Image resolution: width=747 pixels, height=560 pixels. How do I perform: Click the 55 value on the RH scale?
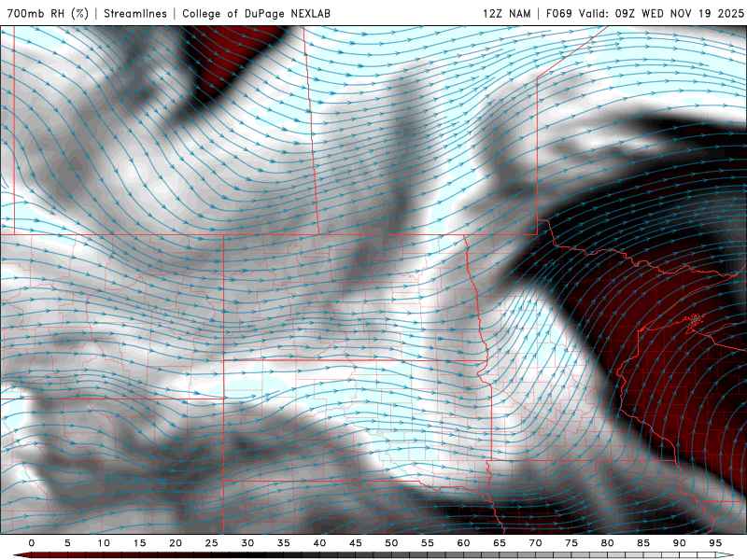pos(428,543)
